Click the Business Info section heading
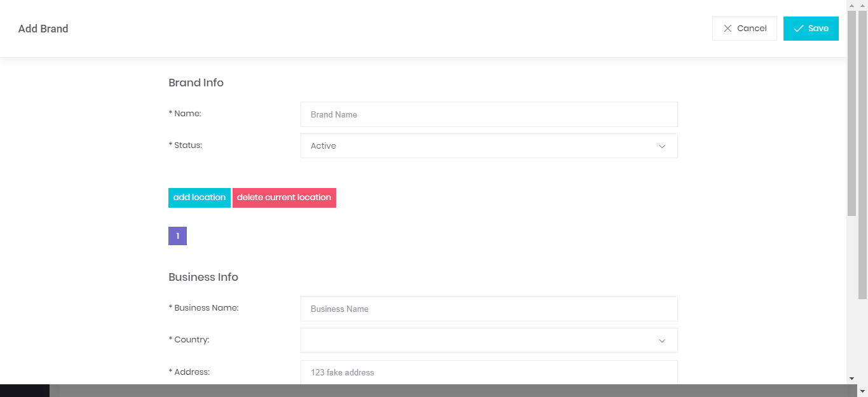The width and height of the screenshot is (868, 397). pyautogui.click(x=203, y=277)
